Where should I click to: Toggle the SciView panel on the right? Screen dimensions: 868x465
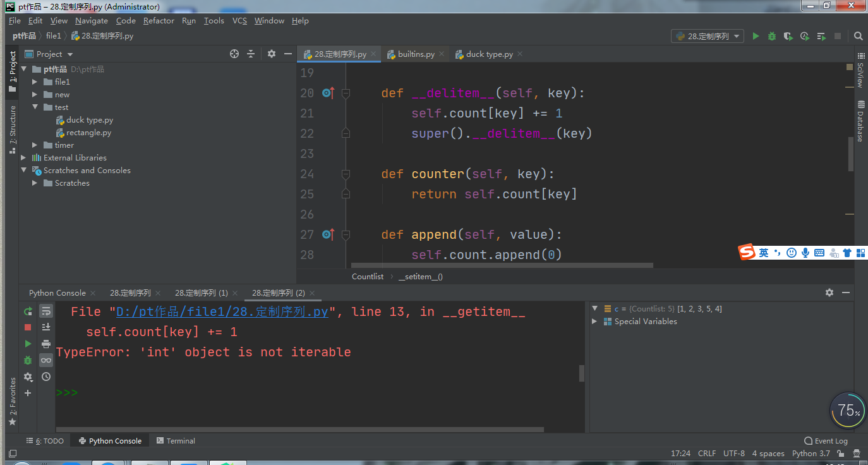click(x=860, y=71)
